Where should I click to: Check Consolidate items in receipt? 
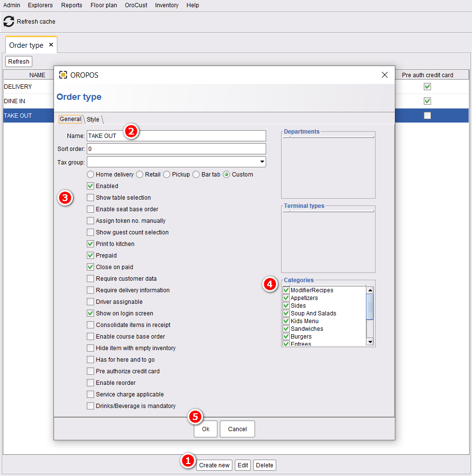(90, 325)
